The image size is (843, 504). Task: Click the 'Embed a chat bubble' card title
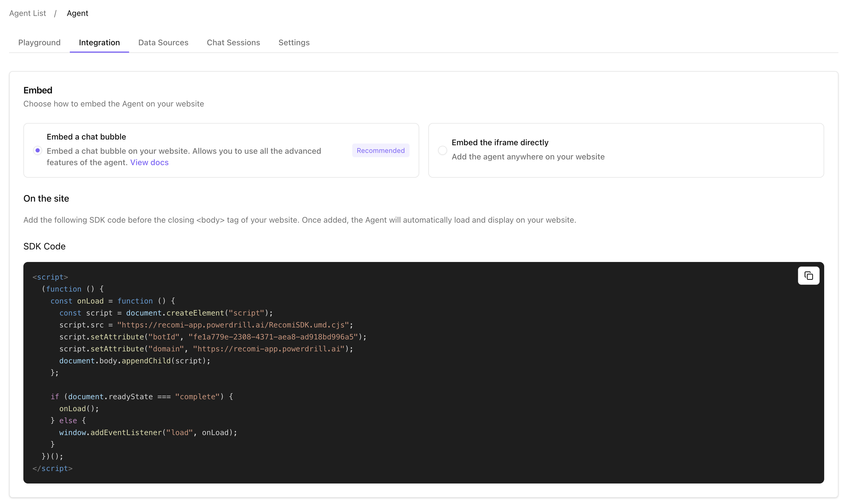click(86, 136)
